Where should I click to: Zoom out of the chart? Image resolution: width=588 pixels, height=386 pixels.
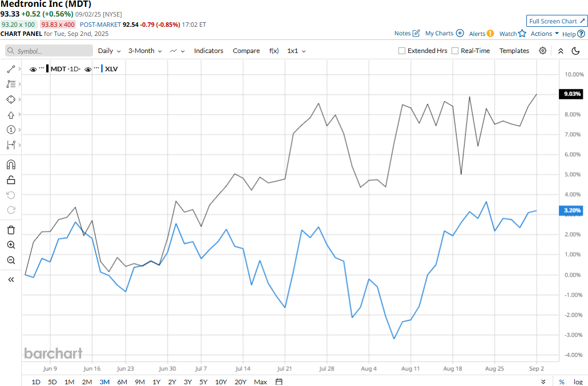click(11, 260)
